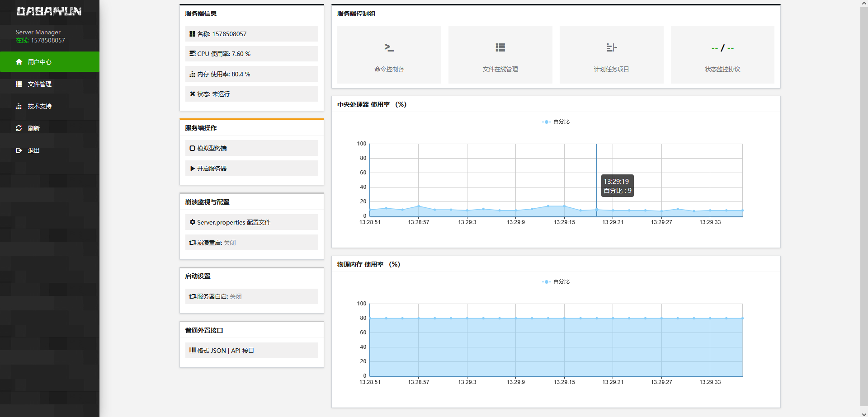This screenshot has width=868, height=417.
Task: Click 名称: 1578508057 row
Action: pyautogui.click(x=252, y=34)
